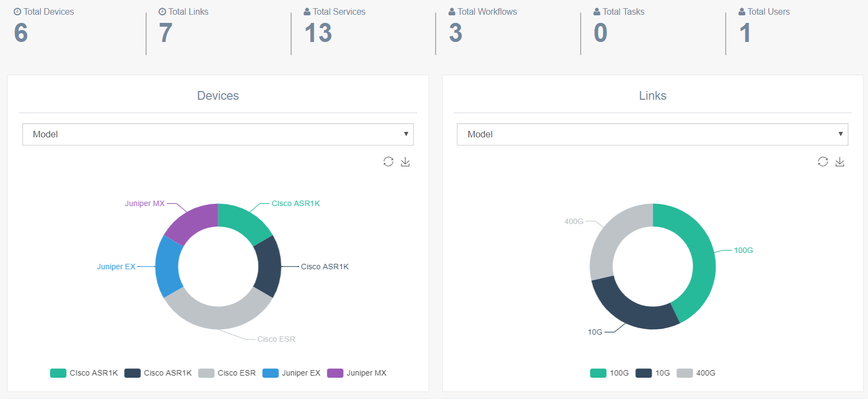This screenshot has height=399, width=868.
Task: Click the Total Users count 1
Action: (x=745, y=33)
